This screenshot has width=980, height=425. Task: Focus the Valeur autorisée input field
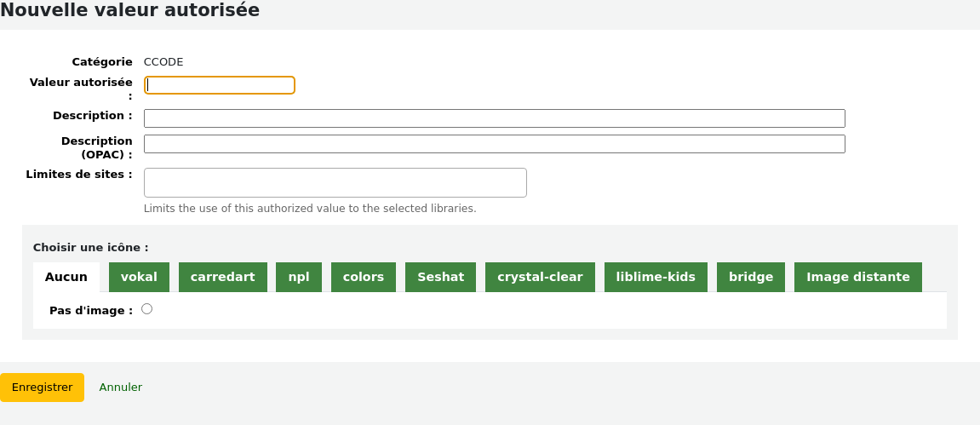point(220,85)
